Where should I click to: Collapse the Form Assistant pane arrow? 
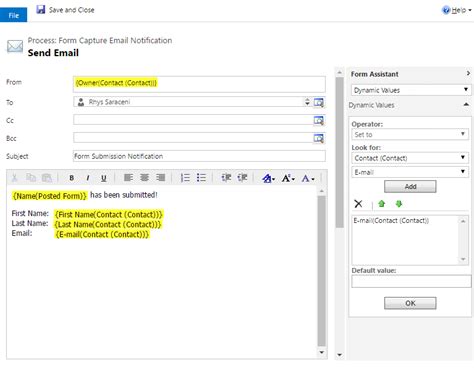468,73
